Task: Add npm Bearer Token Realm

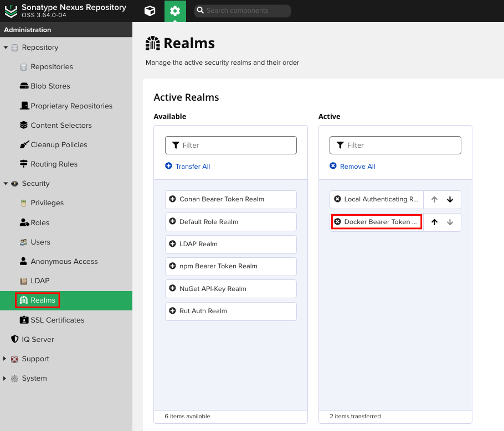Action: (x=231, y=266)
